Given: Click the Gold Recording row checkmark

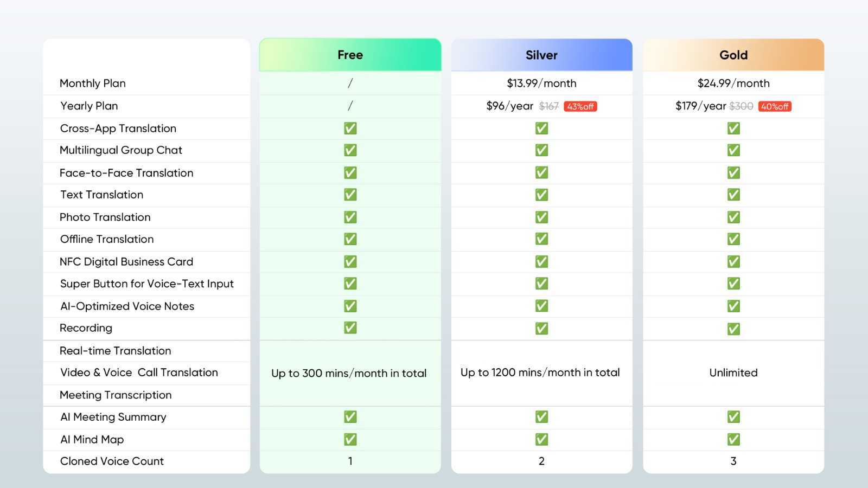Looking at the screenshot, I should (x=733, y=329).
